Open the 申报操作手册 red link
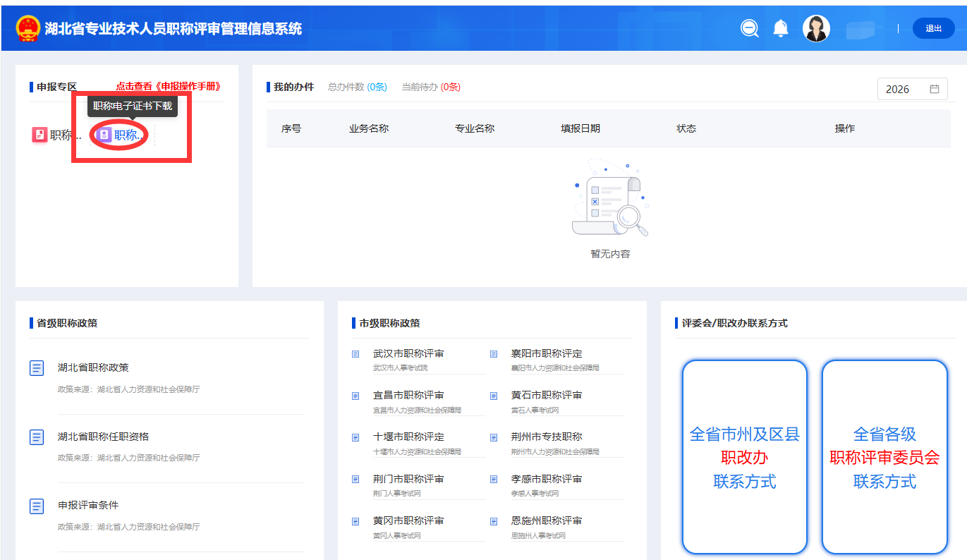 169,86
